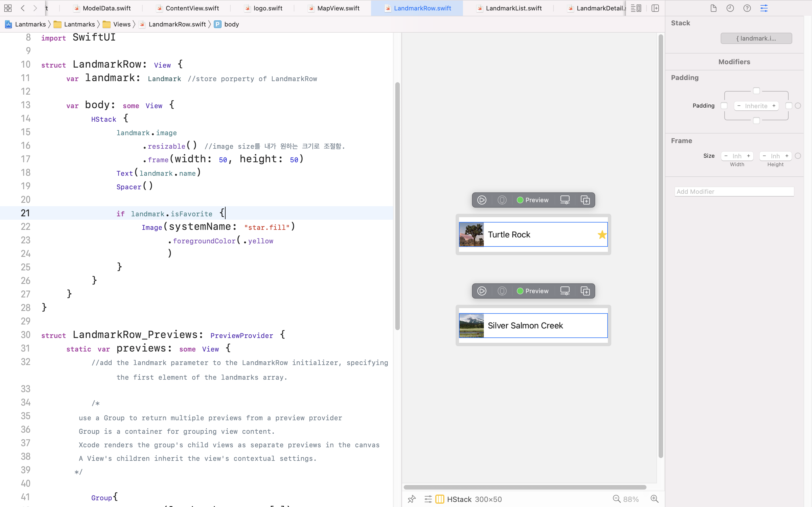Select the blue Attributes inspector sliders icon

(x=764, y=8)
